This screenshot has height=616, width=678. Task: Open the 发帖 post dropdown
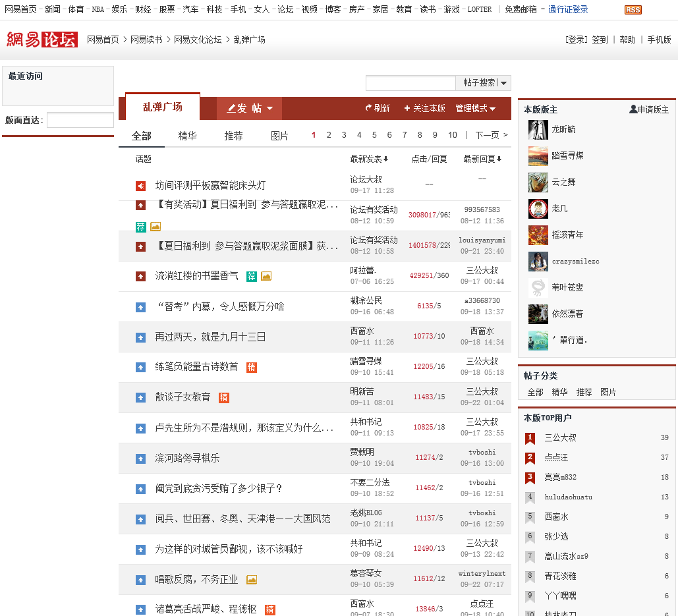[x=250, y=108]
